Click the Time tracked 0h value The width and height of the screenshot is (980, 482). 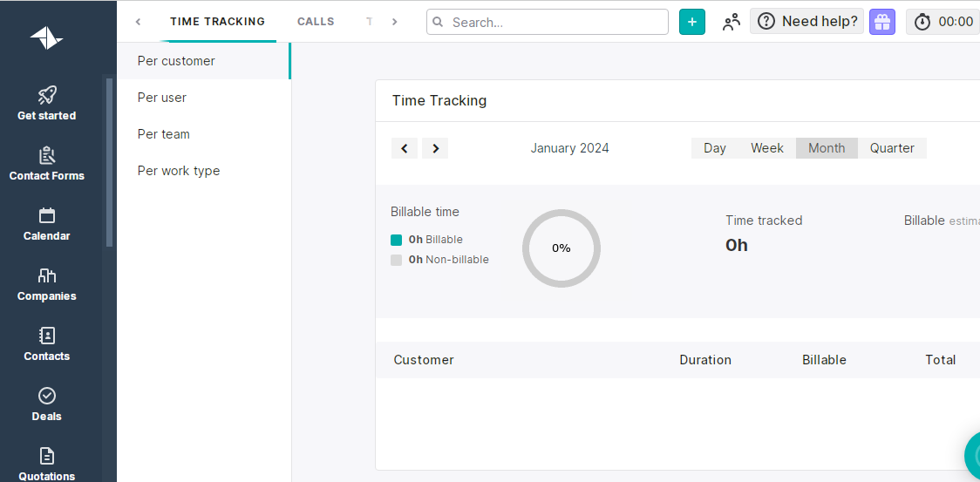tap(736, 245)
